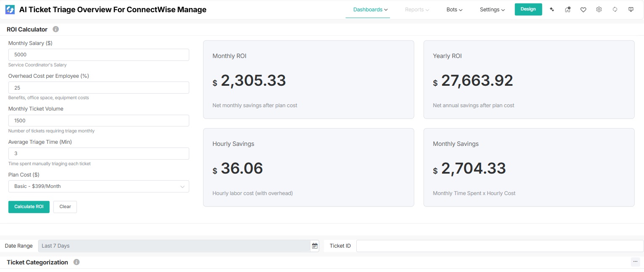Expand the Bots menu
Image resolution: width=644 pixels, height=272 pixels.
tap(454, 9)
